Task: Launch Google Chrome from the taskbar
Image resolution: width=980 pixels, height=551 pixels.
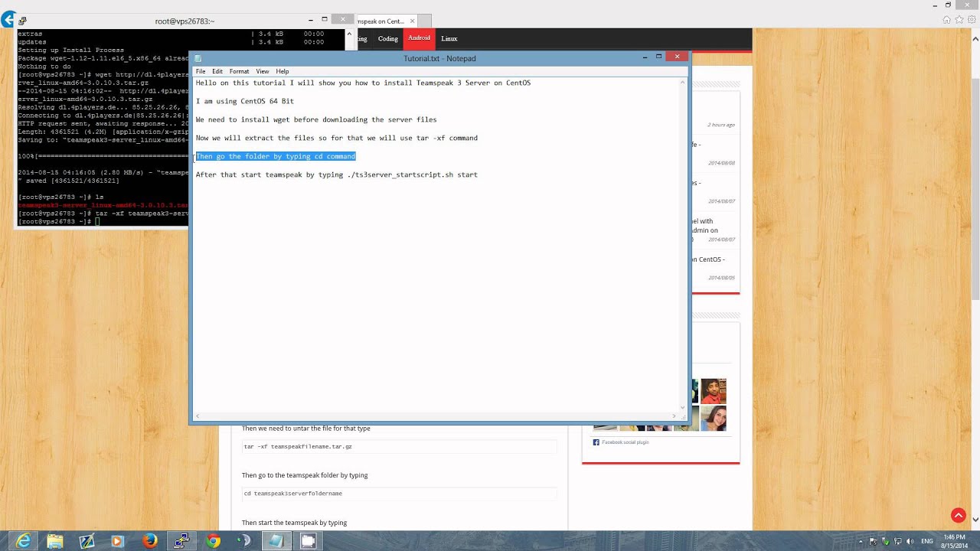Action: [213, 541]
